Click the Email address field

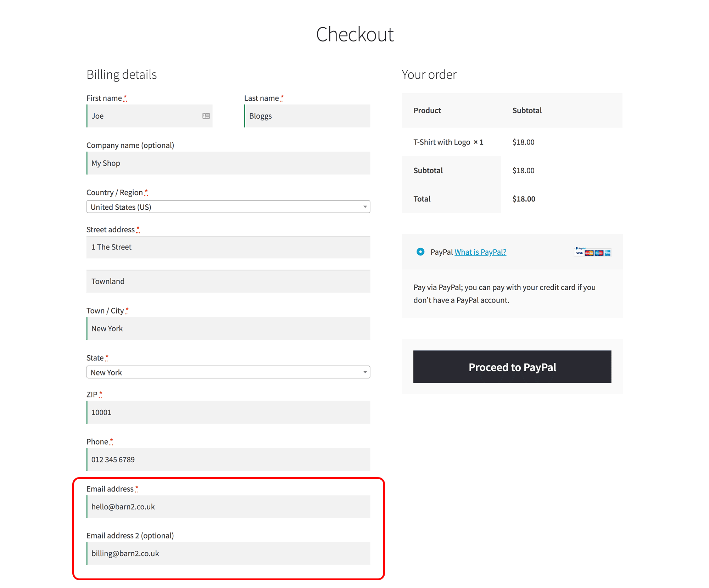228,507
